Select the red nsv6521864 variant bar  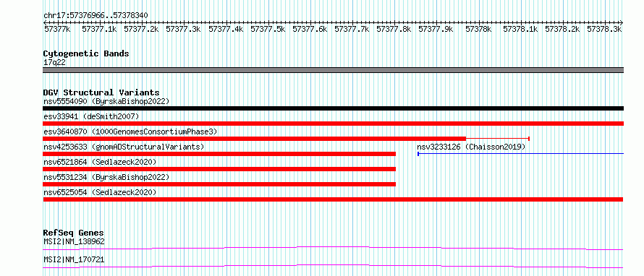click(x=219, y=169)
